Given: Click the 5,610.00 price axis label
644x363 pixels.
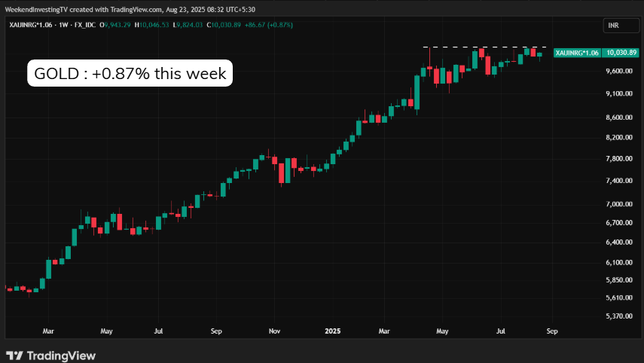Looking at the screenshot, I should click(619, 297).
